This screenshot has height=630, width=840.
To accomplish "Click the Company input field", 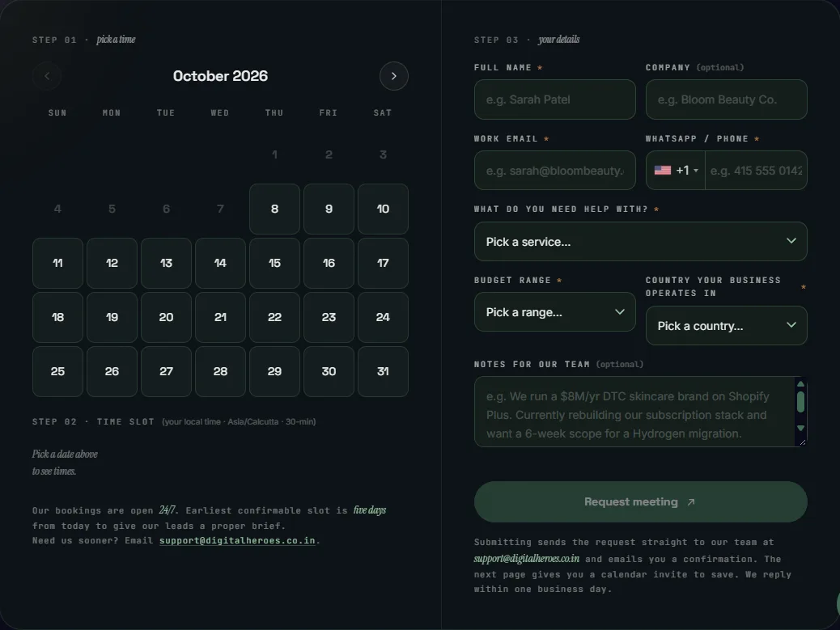I will 726,99.
